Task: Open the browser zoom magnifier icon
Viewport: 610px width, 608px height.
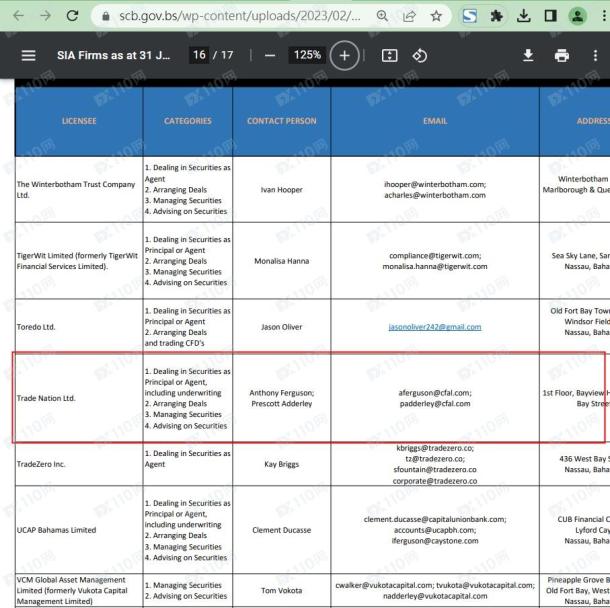Action: (x=382, y=16)
